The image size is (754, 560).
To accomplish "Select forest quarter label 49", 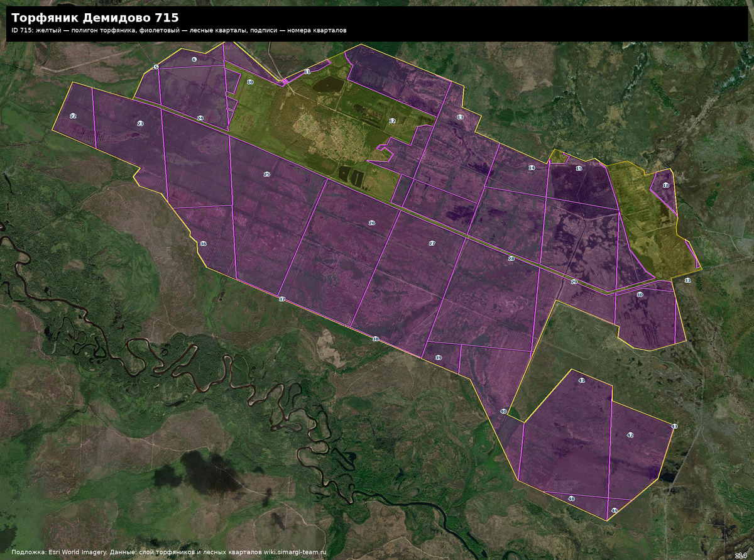I will click(614, 511).
